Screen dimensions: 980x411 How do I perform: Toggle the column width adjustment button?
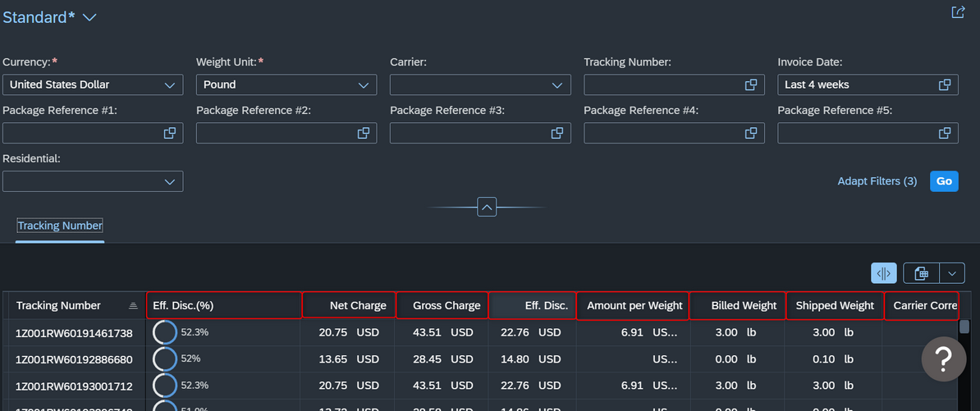pyautogui.click(x=884, y=273)
